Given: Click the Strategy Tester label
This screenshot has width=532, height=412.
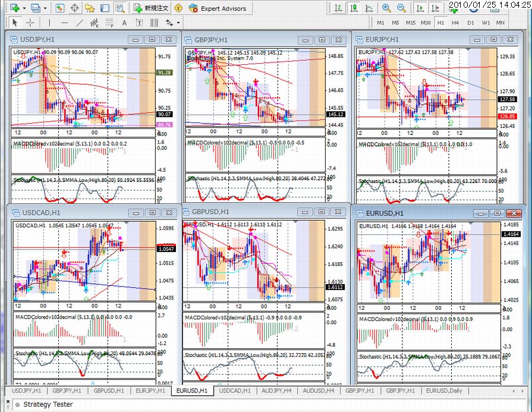Looking at the screenshot, I should click(48, 404).
